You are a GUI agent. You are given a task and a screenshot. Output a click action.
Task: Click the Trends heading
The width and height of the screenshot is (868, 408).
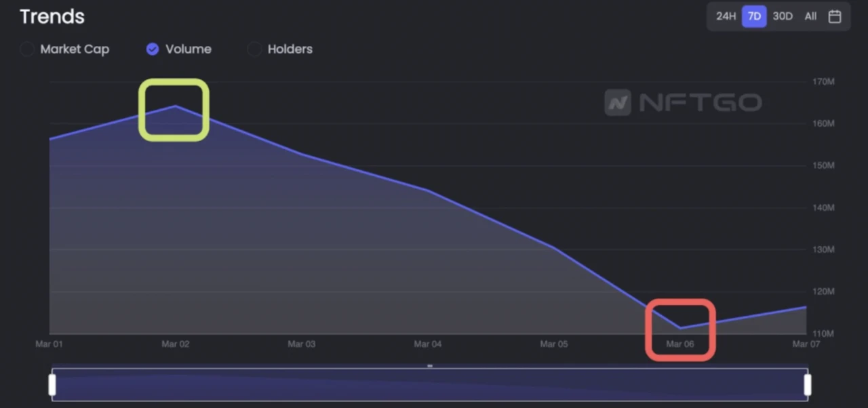(52, 17)
